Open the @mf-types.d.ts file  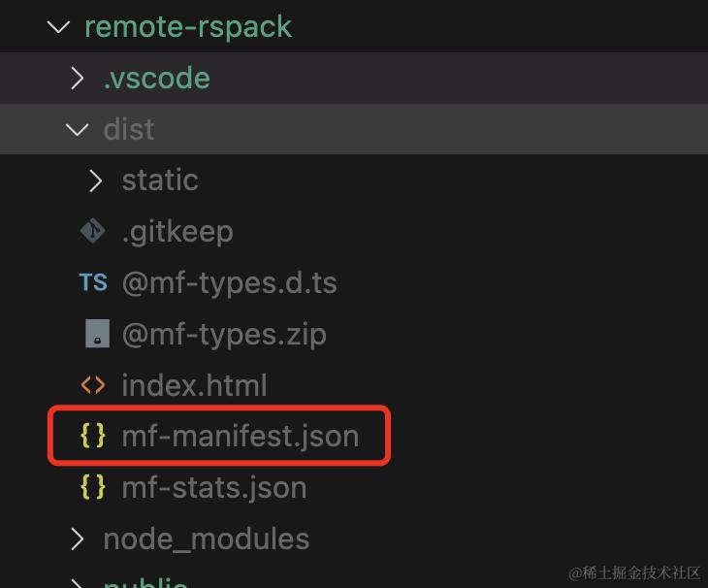229,282
